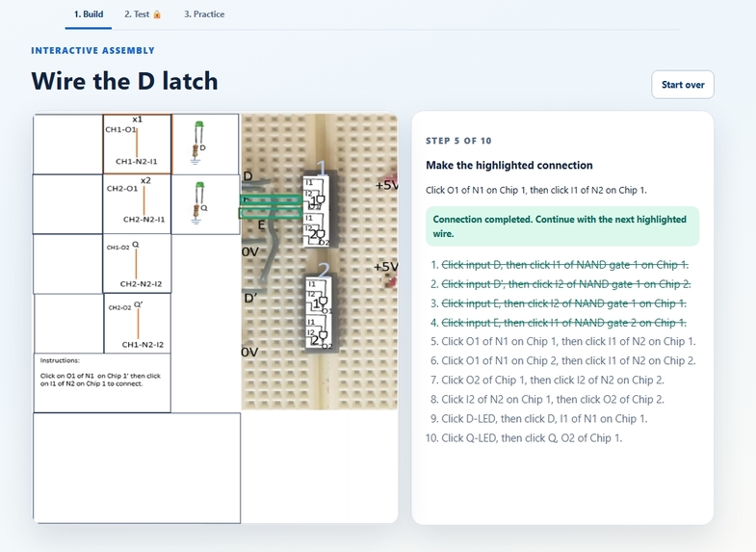Click I1 pin of gate 1 on Chip 1
This screenshot has width=756, height=552.
[x=309, y=182]
